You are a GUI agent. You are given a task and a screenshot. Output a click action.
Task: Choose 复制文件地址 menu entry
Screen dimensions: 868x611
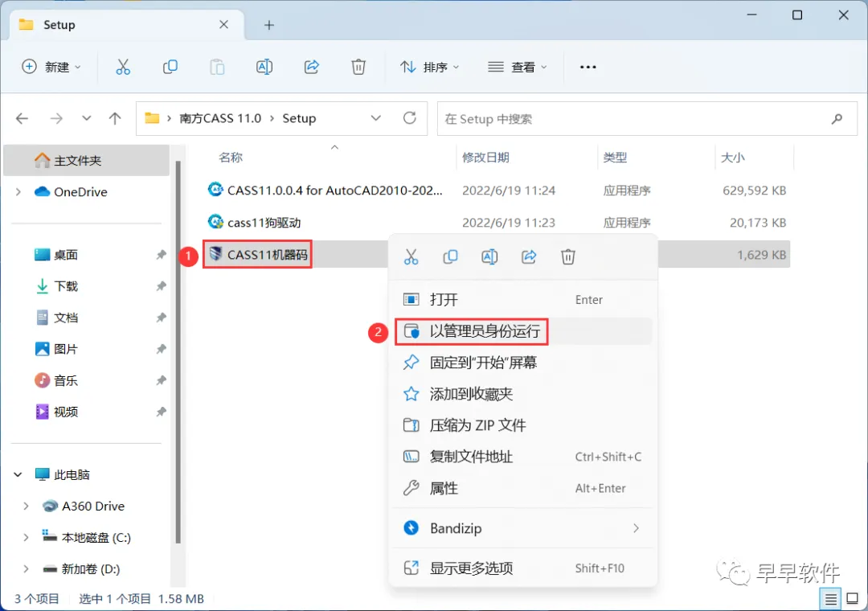coord(523,457)
